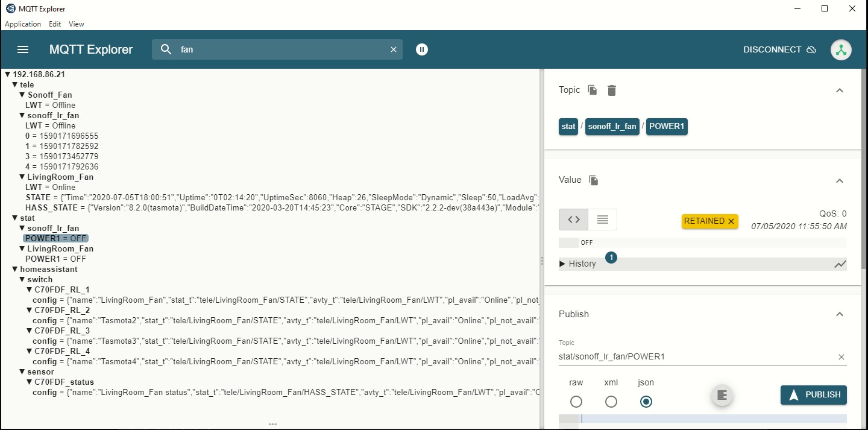Disconnect from the MQTT broker

coord(779,49)
